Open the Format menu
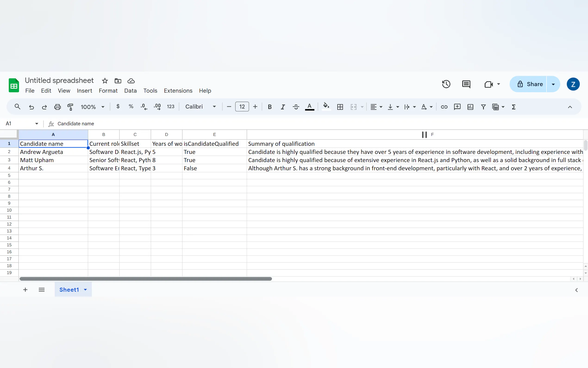The width and height of the screenshot is (588, 368). pyautogui.click(x=108, y=91)
